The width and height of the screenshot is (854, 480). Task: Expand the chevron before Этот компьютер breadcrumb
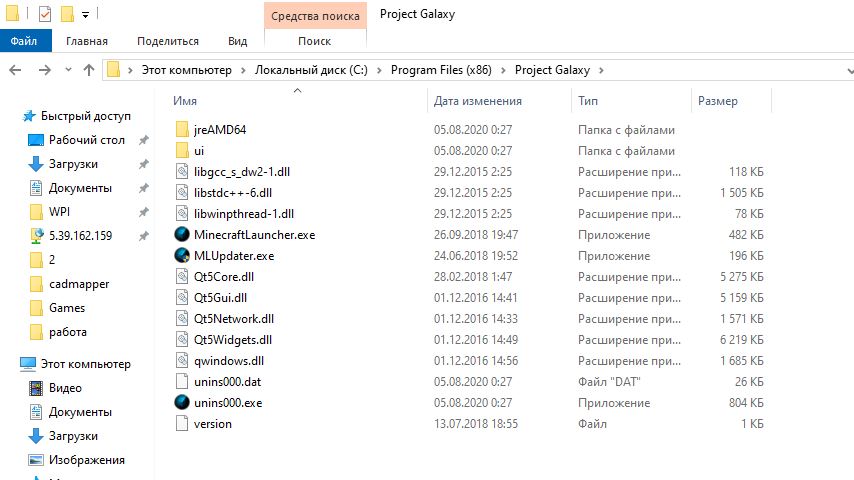click(x=130, y=70)
